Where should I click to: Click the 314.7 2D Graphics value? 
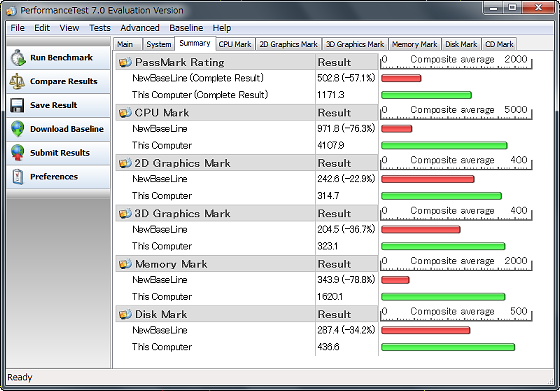coord(328,196)
